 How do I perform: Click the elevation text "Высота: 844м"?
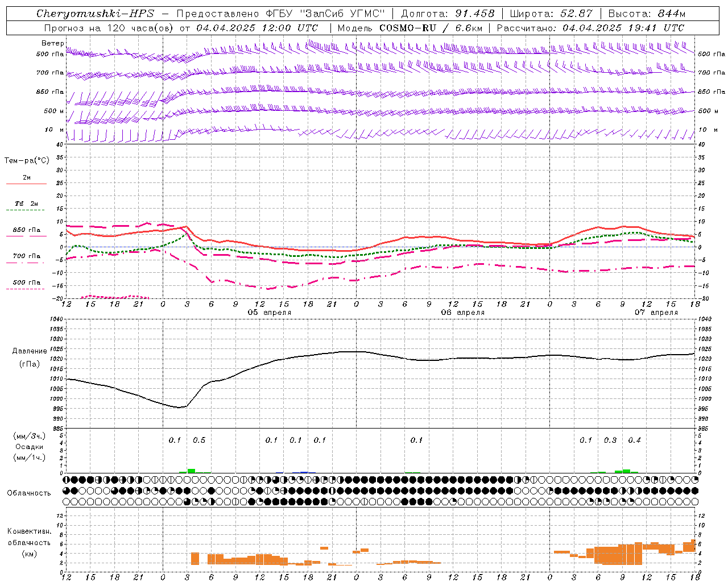[647, 14]
